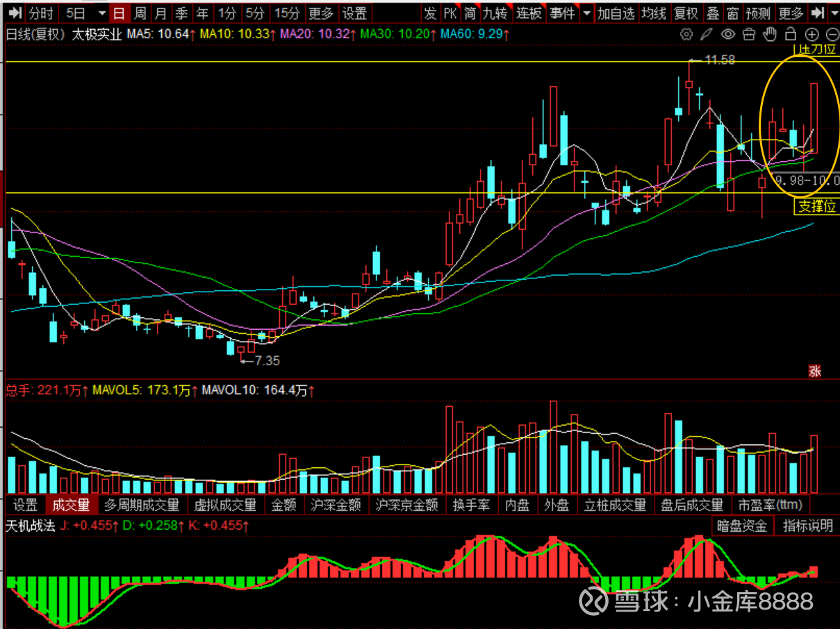The height and width of the screenshot is (629, 840).
Task: Select 1分 one-minute period
Action: 227,13
